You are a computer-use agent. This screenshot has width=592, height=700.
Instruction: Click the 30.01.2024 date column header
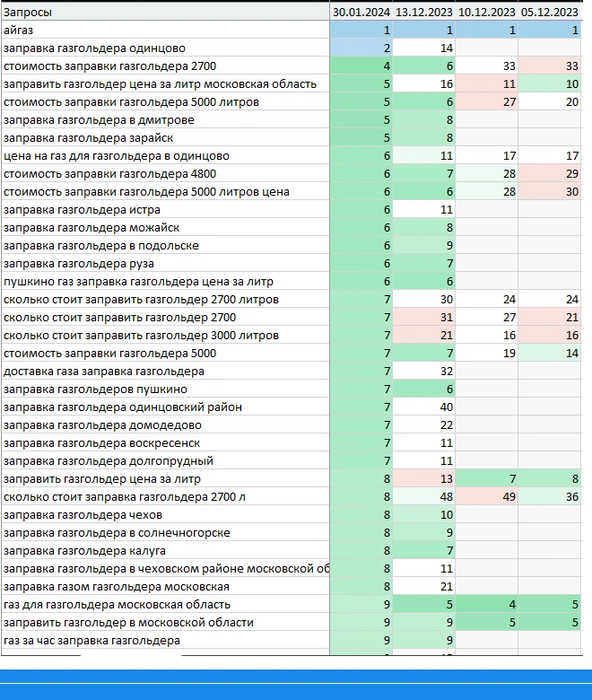tap(361, 12)
